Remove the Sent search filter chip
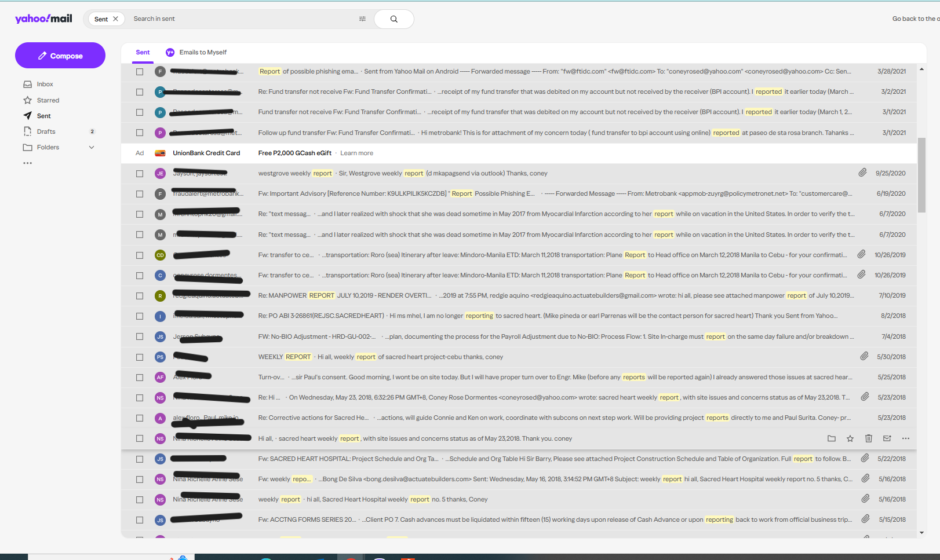The image size is (940, 560). 115,19
